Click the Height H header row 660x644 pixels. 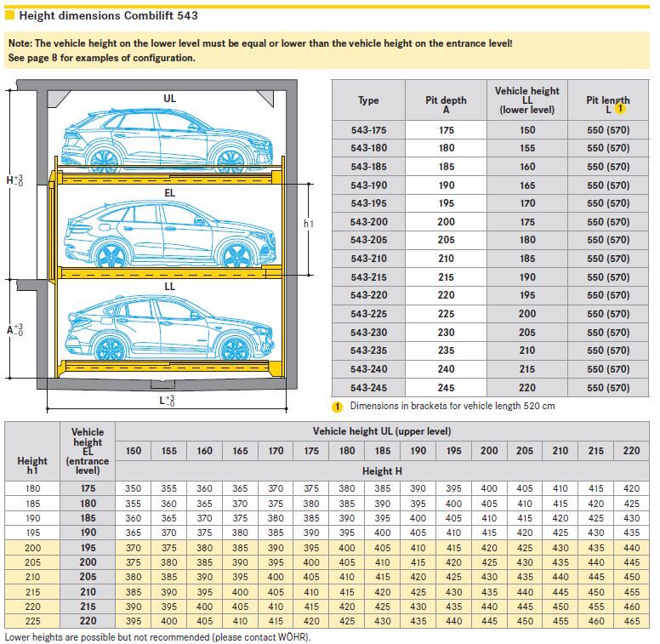(x=382, y=470)
